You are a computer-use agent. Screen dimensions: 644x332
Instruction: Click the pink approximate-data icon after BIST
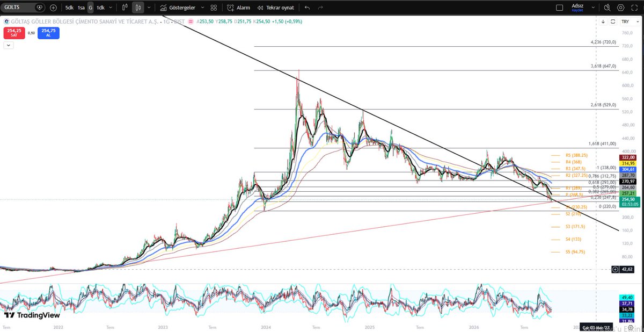[x=191, y=21]
